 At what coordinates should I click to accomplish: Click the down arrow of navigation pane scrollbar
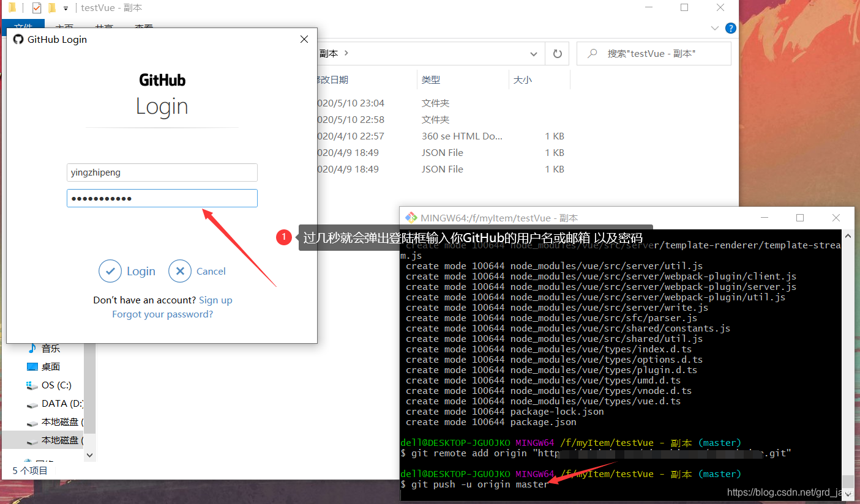[89, 454]
